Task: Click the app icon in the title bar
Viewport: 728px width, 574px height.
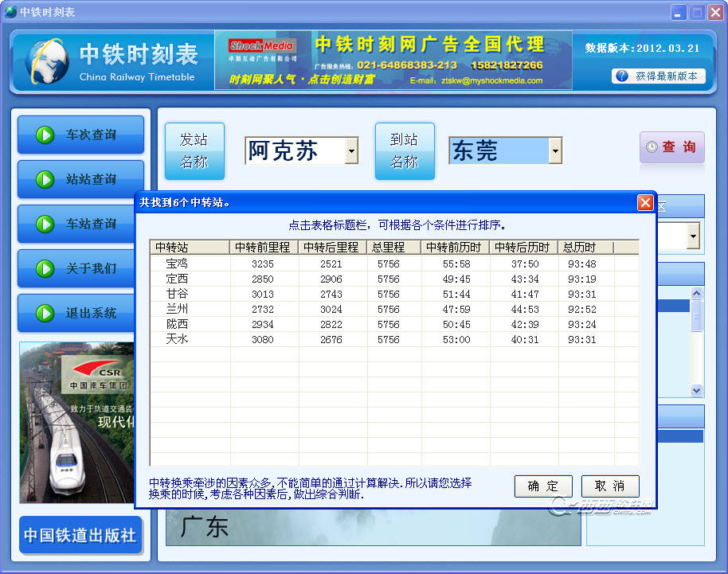Action: point(10,12)
